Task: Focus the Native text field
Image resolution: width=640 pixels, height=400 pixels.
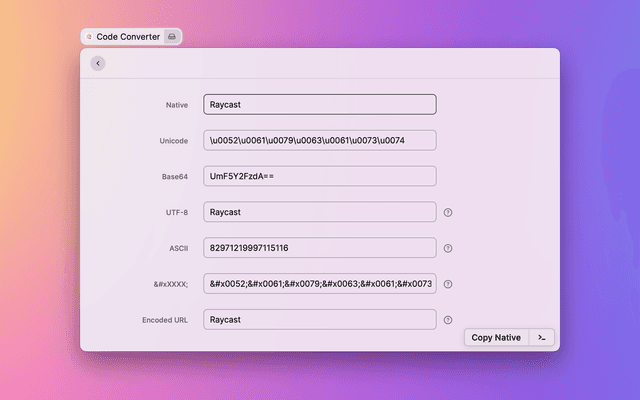Action: [320, 104]
